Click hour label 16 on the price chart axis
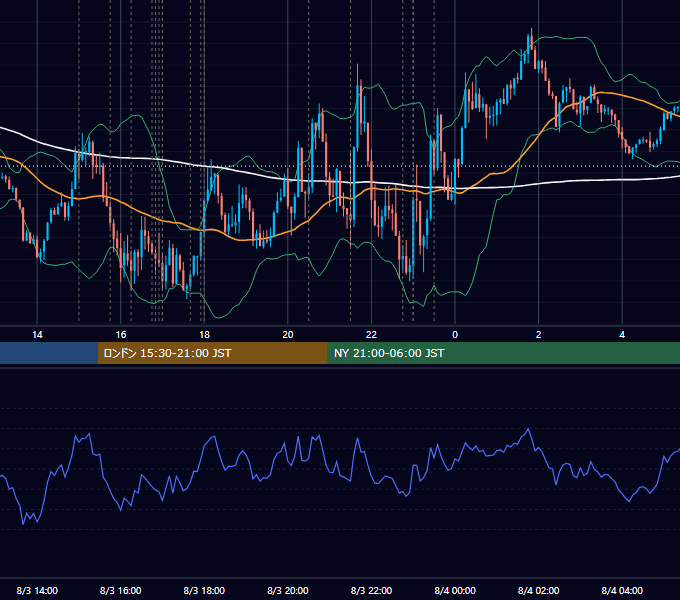The width and height of the screenshot is (680, 600). pos(121,335)
